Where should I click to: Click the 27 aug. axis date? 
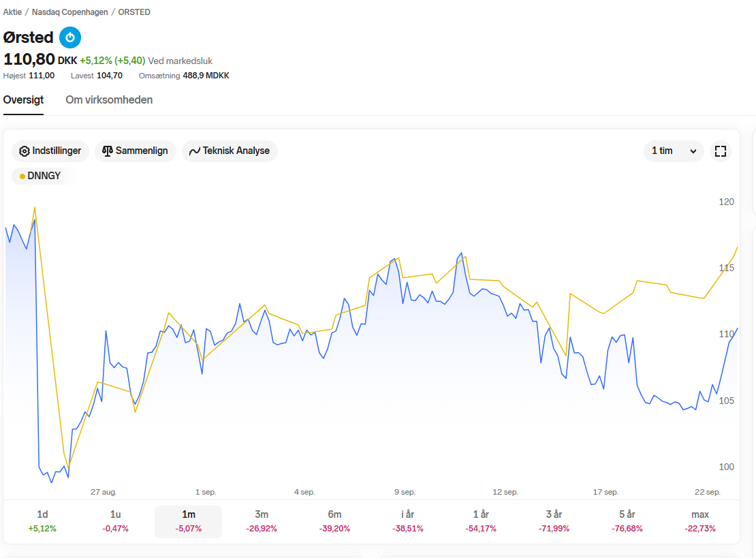tap(104, 492)
